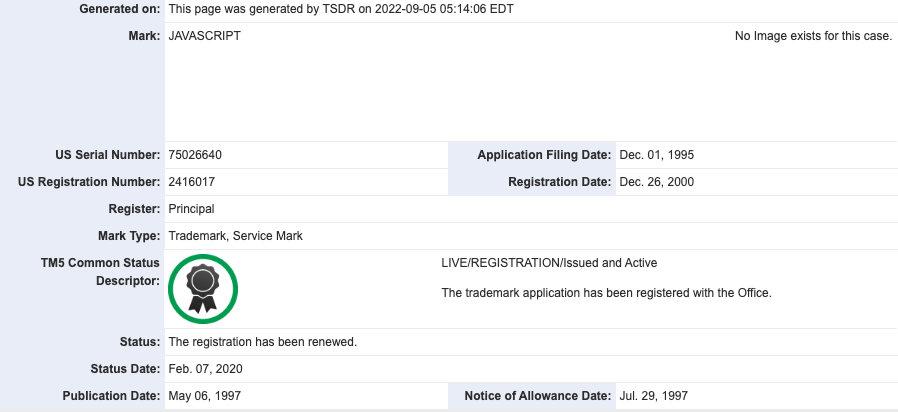Click the serial number 75026640
Image resolution: width=898 pixels, height=412 pixels.
coord(196,155)
